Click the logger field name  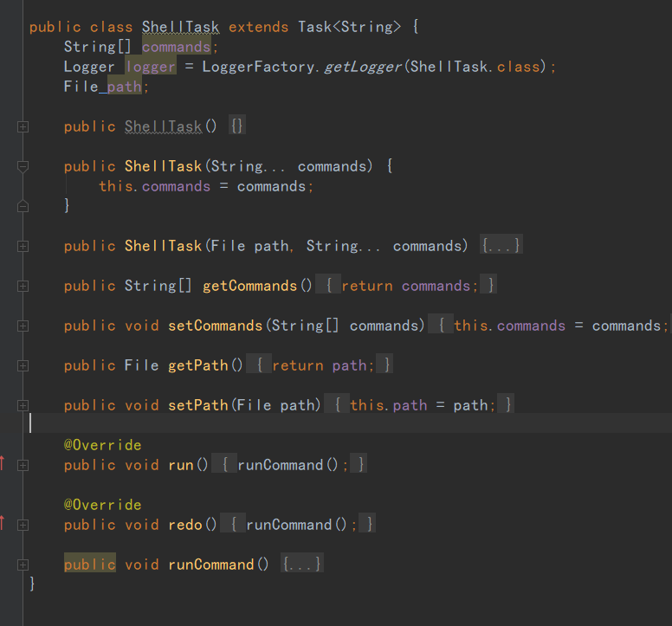point(151,67)
